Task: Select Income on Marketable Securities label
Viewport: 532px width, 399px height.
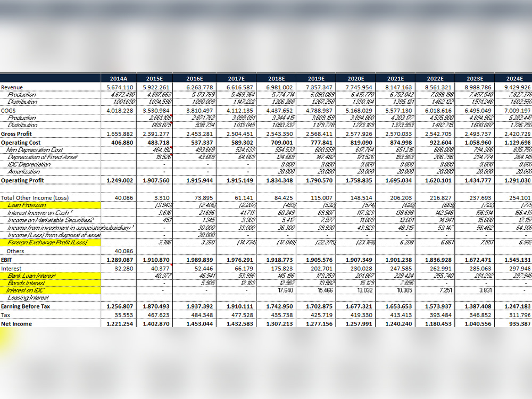Action: 50,220
